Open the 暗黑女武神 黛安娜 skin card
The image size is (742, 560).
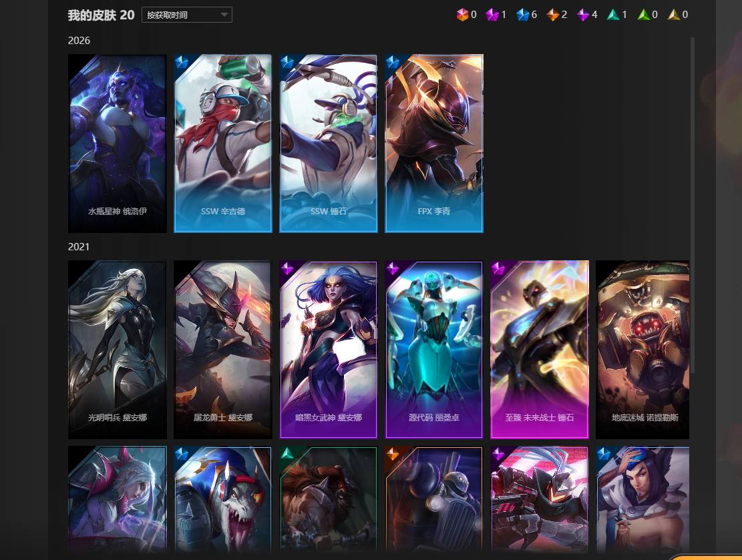coord(329,350)
